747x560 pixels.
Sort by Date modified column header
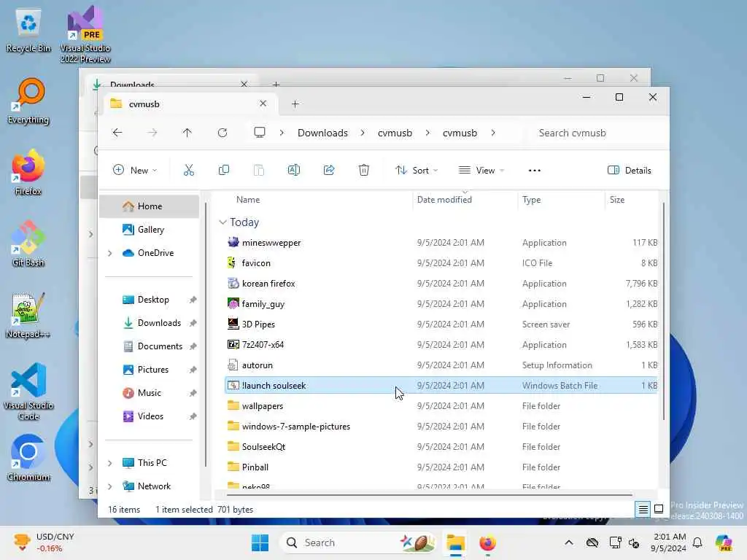click(444, 200)
